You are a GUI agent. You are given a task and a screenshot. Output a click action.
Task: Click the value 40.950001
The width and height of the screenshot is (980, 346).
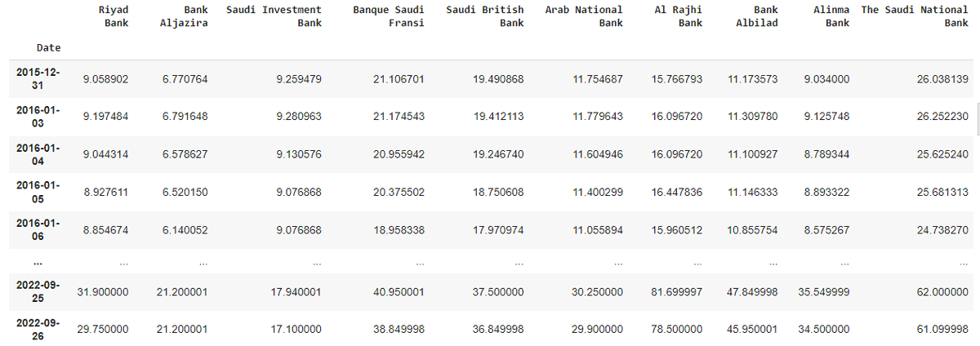399,291
